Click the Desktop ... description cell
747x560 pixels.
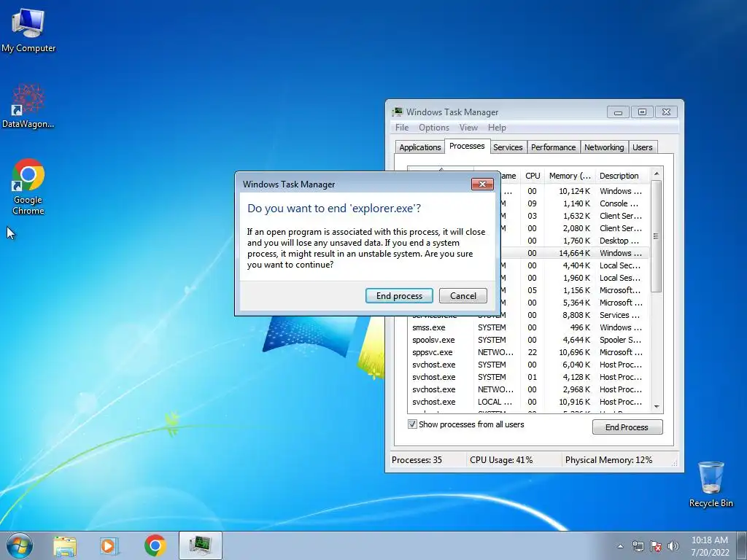click(619, 241)
